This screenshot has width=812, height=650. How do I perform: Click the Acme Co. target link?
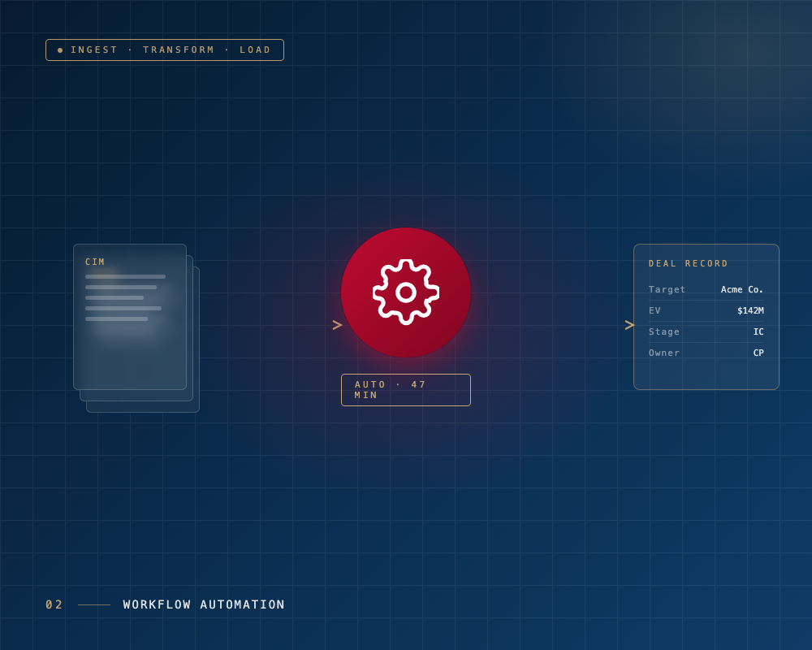click(x=742, y=289)
